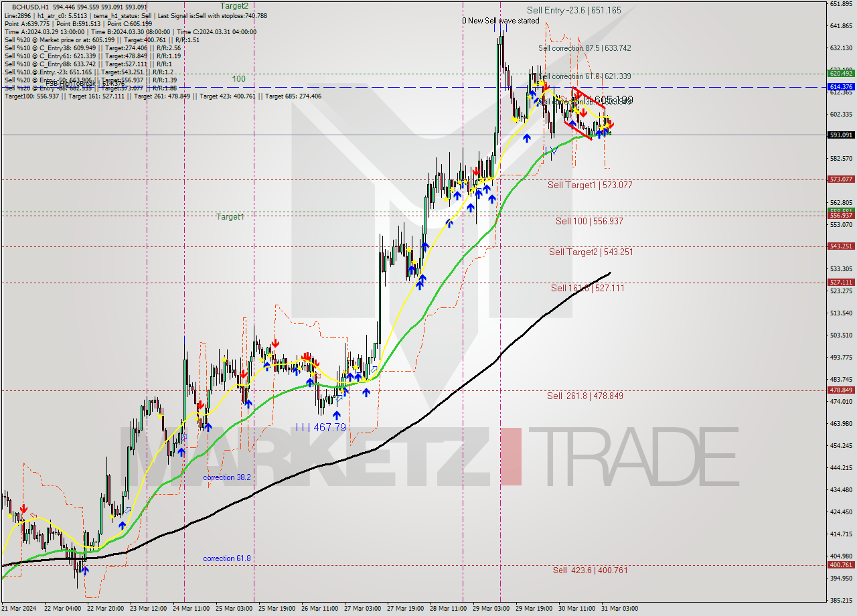Image resolution: width=857 pixels, height=616 pixels.
Task: Click the 'Target100: 556.937' summary line
Action: (163, 96)
